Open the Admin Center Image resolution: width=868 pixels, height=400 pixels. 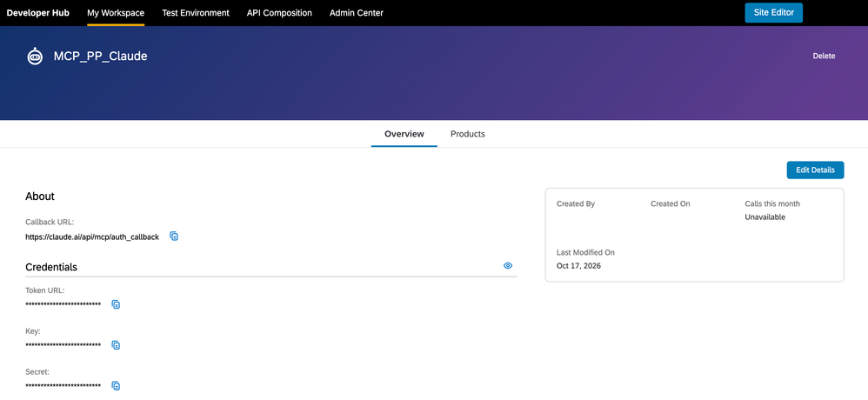click(356, 13)
